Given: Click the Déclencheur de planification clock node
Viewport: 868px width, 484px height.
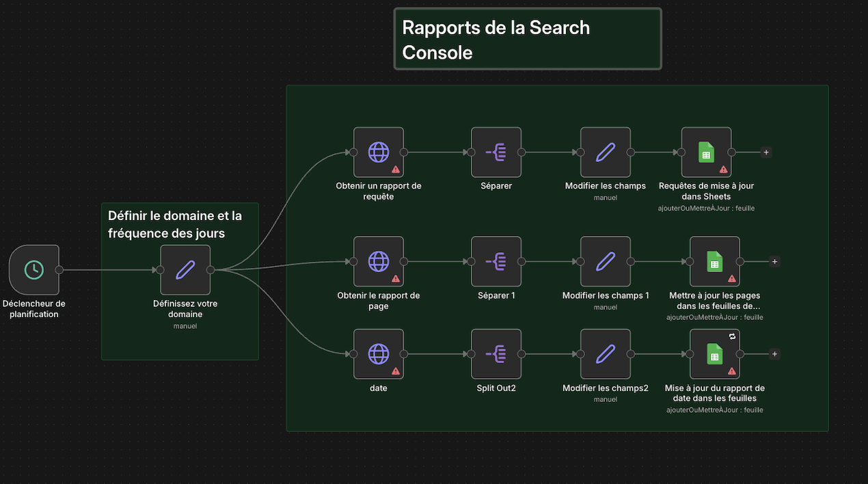Looking at the screenshot, I should [x=33, y=270].
